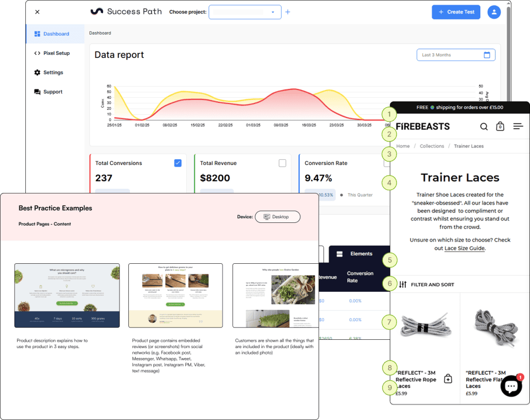Open the Firebeasts shopping bag
Screen dimensions: 530x420
tap(500, 126)
